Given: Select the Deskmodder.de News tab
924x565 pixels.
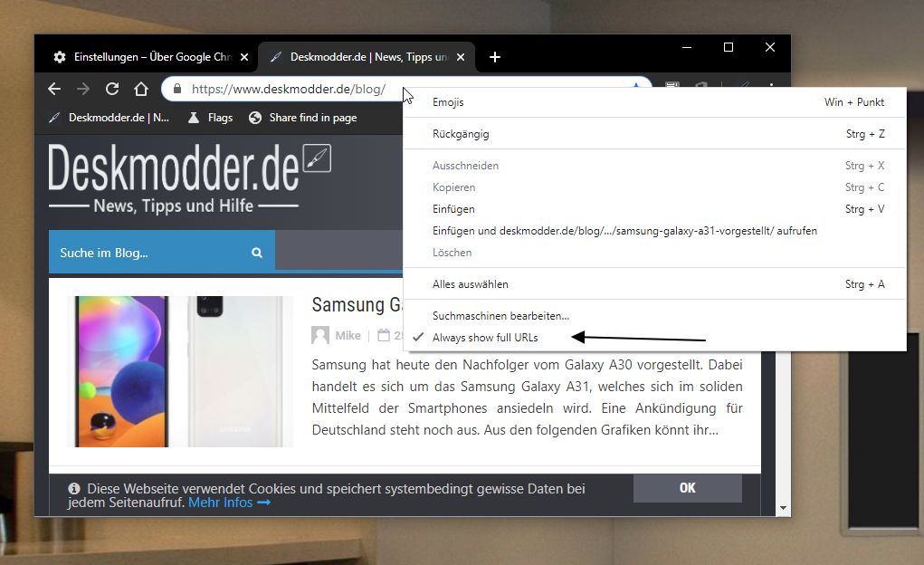Looking at the screenshot, I should click(x=367, y=57).
